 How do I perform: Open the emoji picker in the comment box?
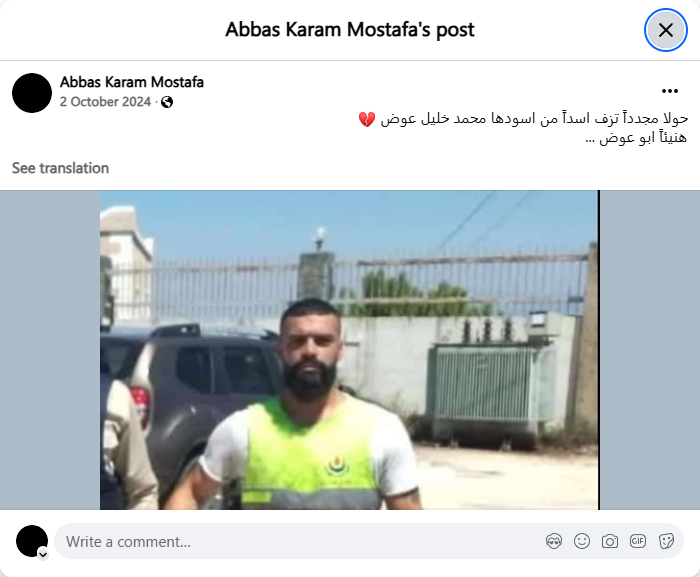point(582,541)
